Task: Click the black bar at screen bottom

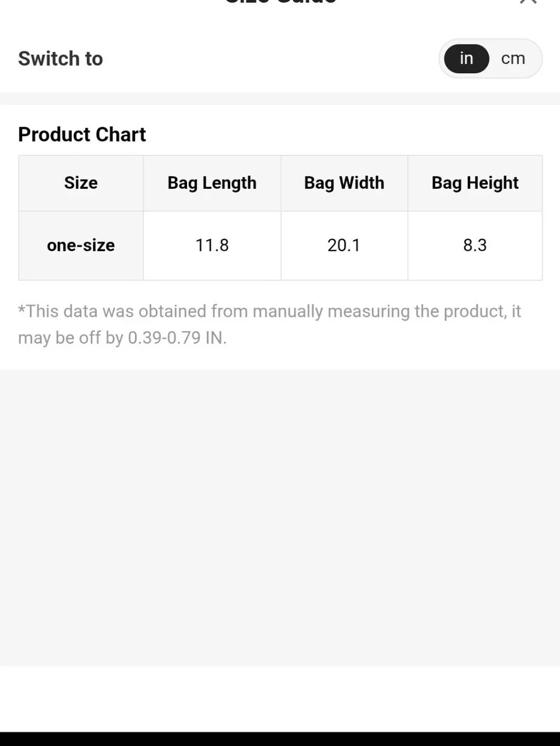Action: pyautogui.click(x=280, y=739)
